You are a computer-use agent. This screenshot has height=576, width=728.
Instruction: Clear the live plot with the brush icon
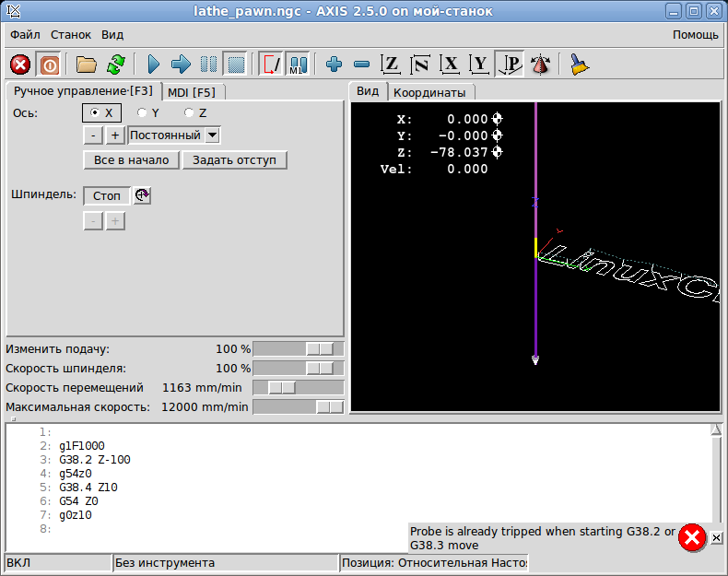click(579, 65)
